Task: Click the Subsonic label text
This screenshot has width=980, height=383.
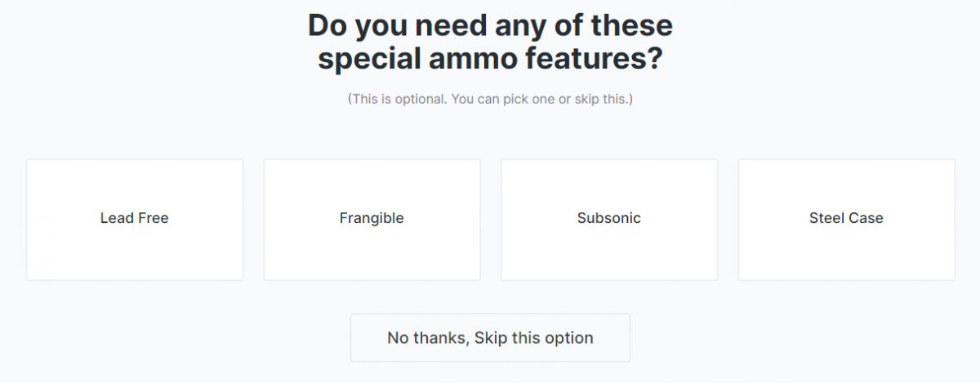Action: [609, 218]
